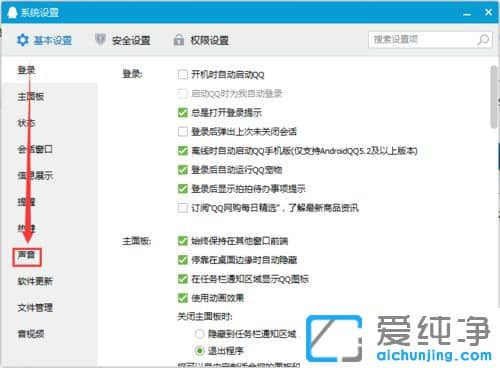Choose 信息展示 in the sidebar
The width and height of the screenshot is (500, 368).
coord(35,176)
